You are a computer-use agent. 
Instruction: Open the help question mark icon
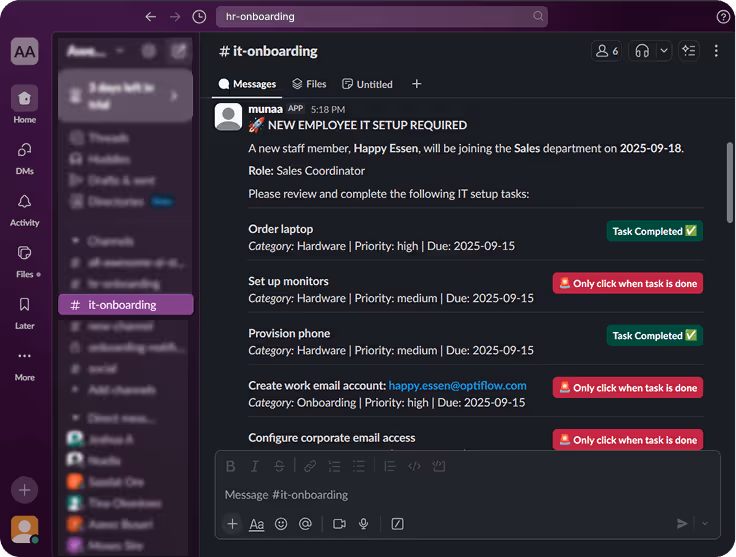723,17
